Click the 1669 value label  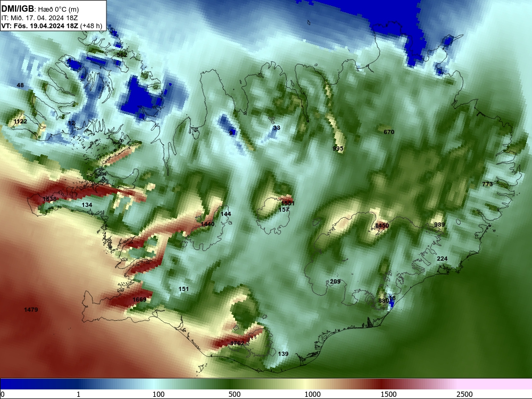[x=139, y=300]
